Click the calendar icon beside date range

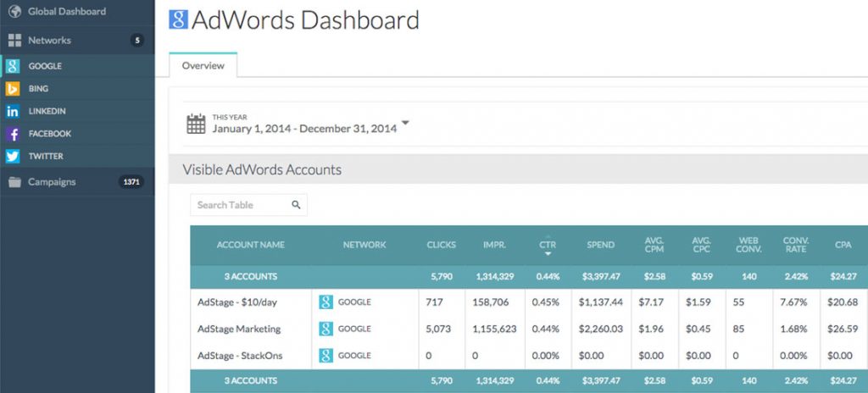[196, 124]
